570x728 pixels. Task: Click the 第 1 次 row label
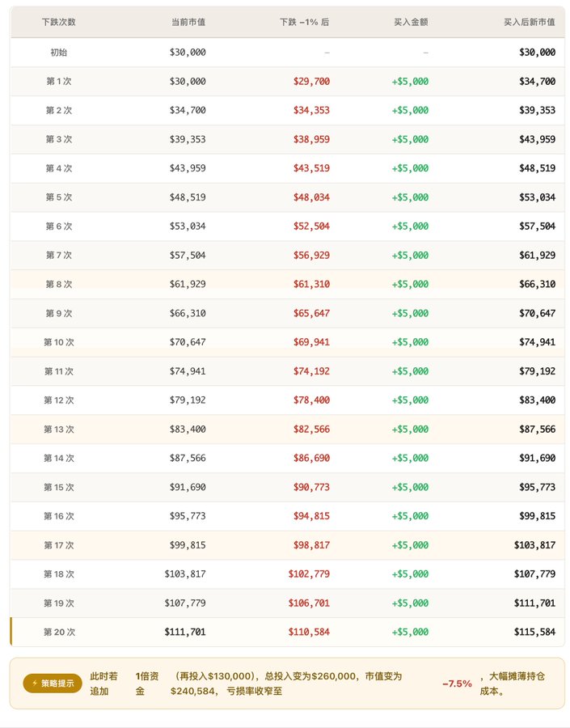(59, 81)
